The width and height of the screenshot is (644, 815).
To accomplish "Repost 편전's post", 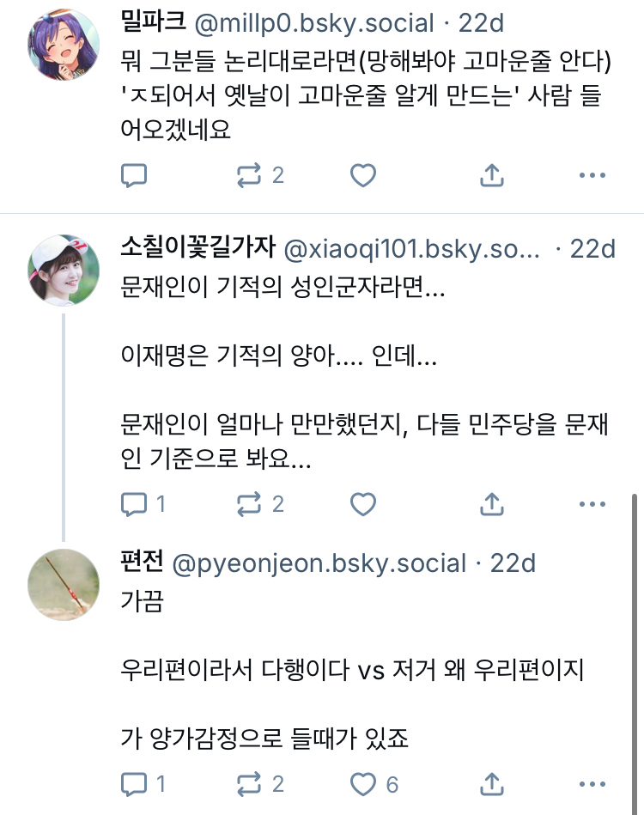I will [x=250, y=783].
